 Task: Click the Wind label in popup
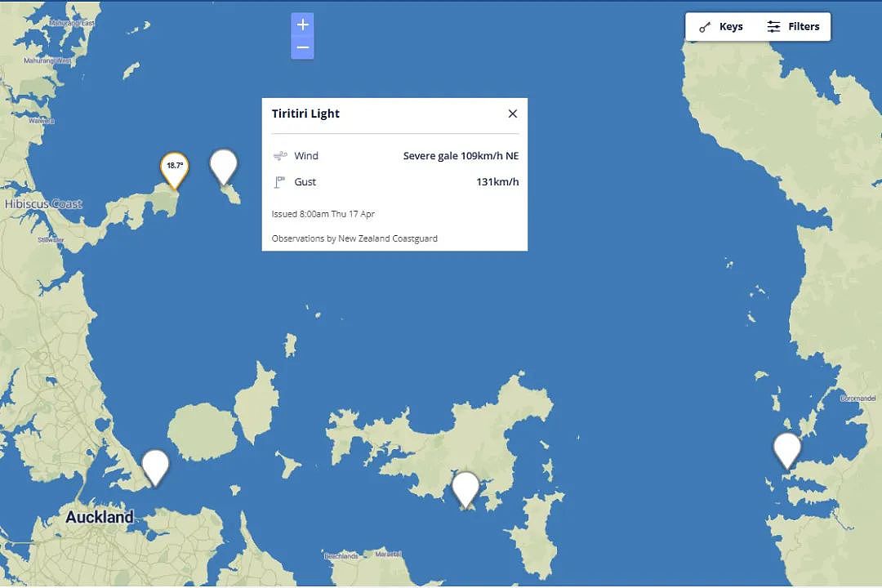click(x=306, y=156)
